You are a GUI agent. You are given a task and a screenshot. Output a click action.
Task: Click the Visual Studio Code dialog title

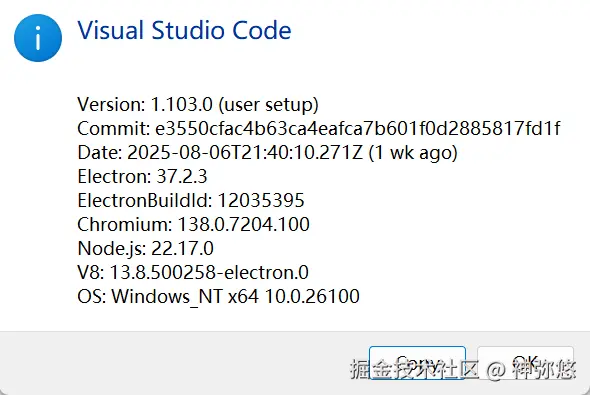[184, 30]
